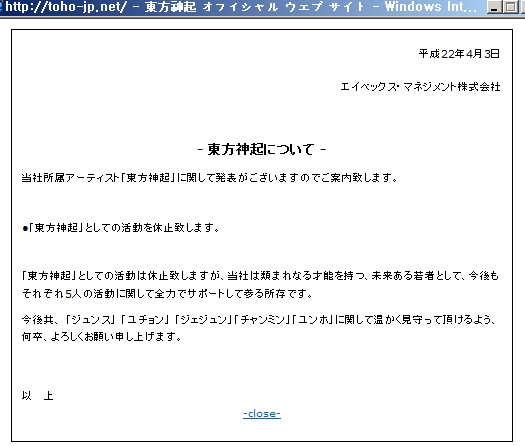Maximize the toho-jp.net browser window
Image resolution: width=525 pixels, height=446 pixels.
pos(510,7)
